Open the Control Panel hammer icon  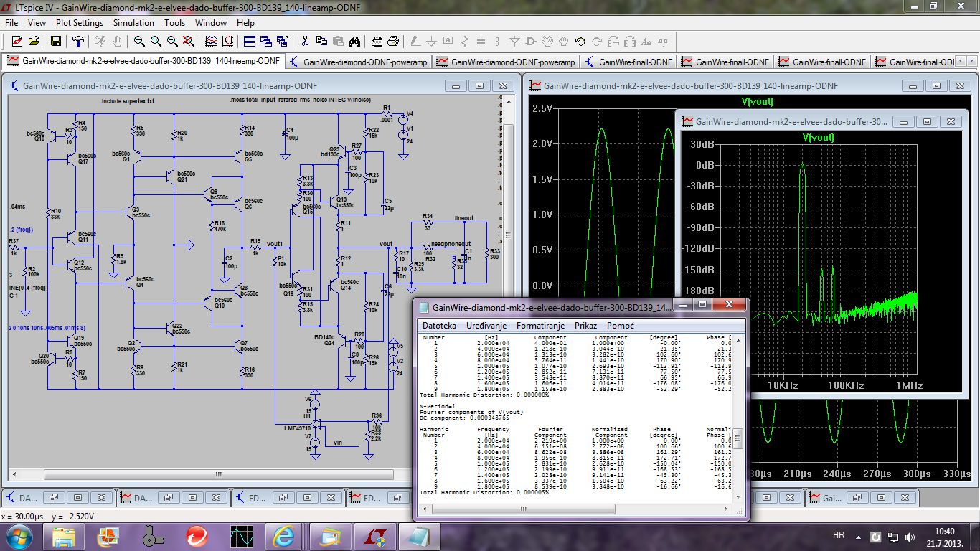click(77, 41)
